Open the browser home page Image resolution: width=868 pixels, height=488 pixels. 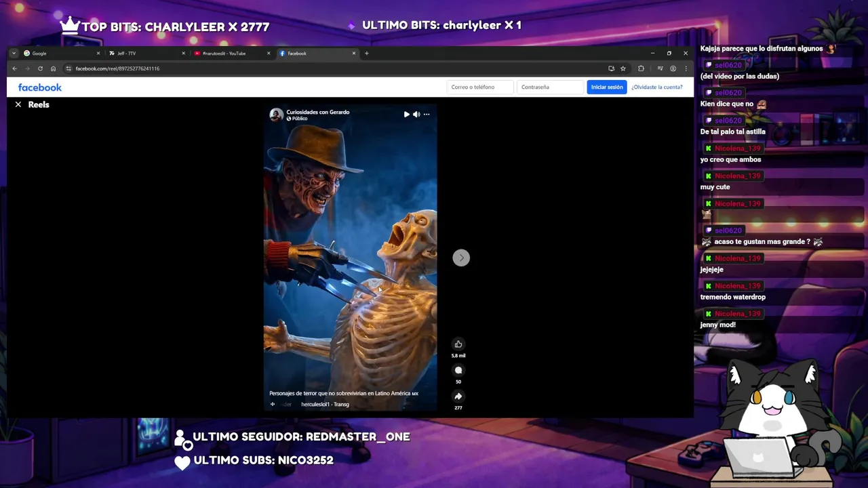click(x=53, y=68)
